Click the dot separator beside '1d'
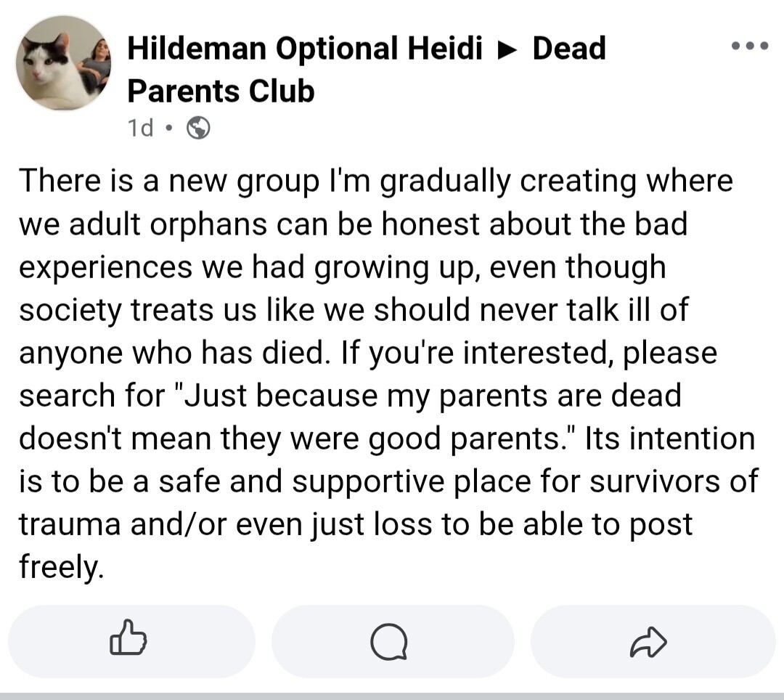 [x=168, y=129]
